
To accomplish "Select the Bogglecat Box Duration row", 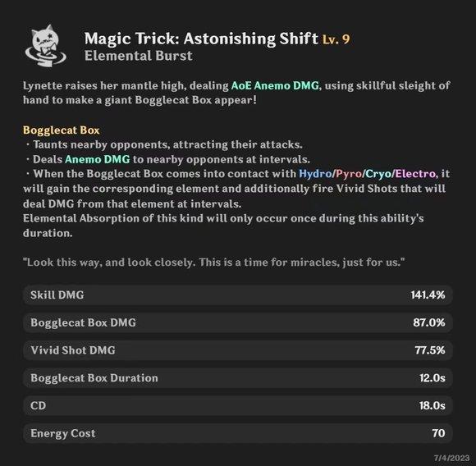I will pyautogui.click(x=238, y=378).
